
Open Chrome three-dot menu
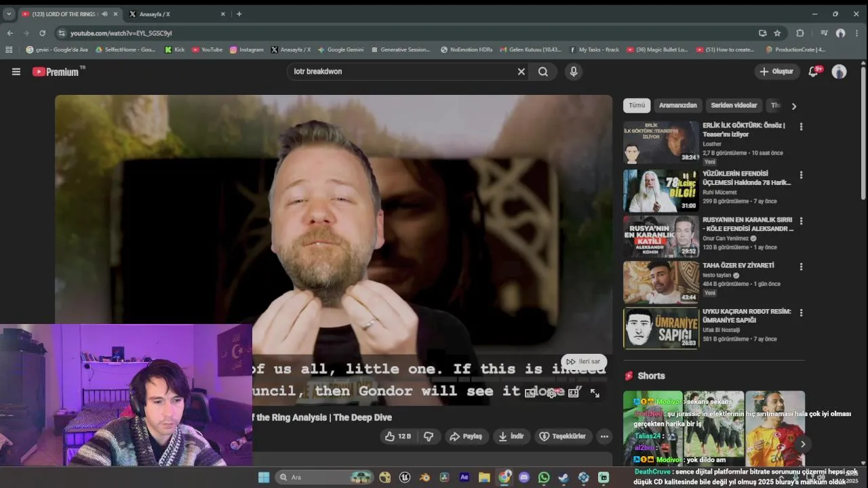[857, 33]
